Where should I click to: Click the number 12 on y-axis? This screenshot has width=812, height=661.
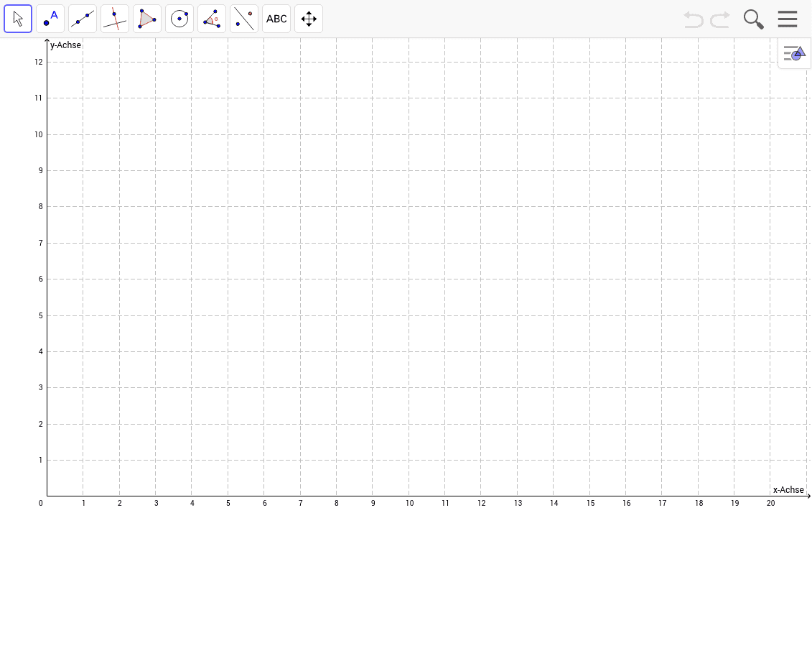(39, 62)
